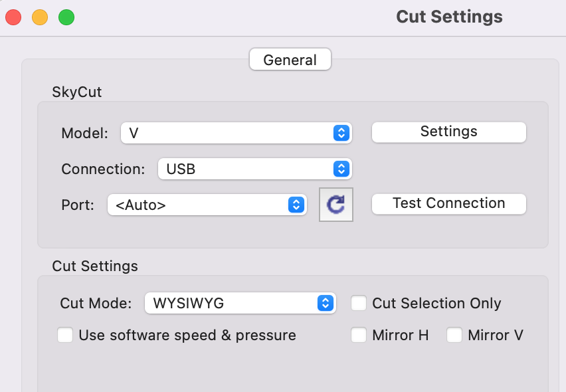
Task: Click the Port: field label
Action: tap(78, 205)
